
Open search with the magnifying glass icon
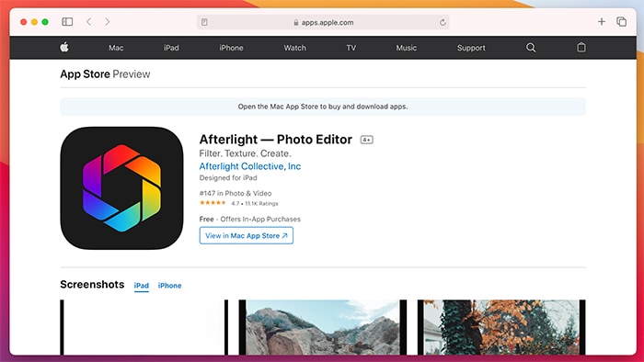[531, 48]
